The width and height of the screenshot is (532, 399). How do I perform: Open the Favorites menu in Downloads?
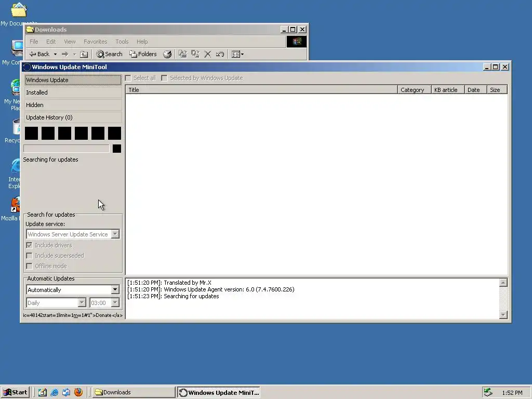tap(96, 42)
